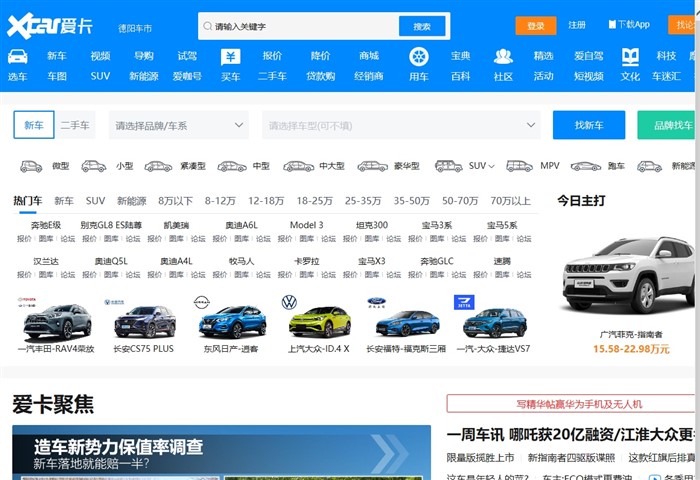Screen dimensions: 700x480
Task: Open the 降价 nav item
Action: click(x=321, y=56)
